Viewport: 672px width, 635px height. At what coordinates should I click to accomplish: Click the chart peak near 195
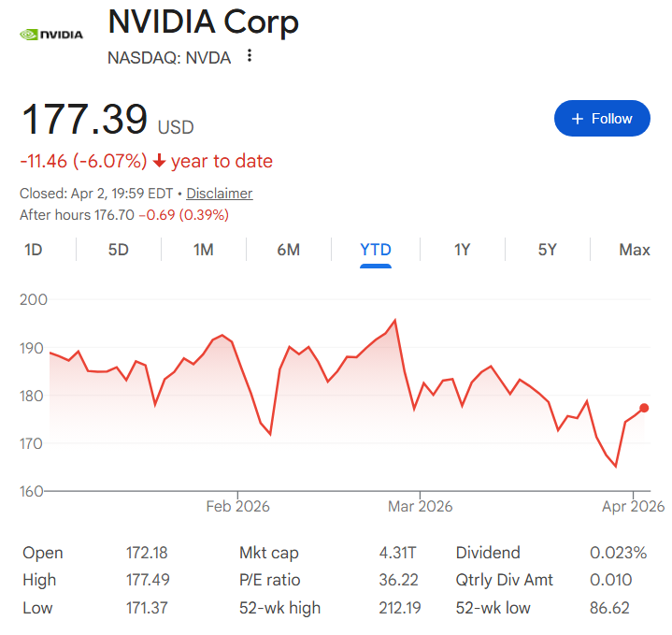click(x=395, y=321)
